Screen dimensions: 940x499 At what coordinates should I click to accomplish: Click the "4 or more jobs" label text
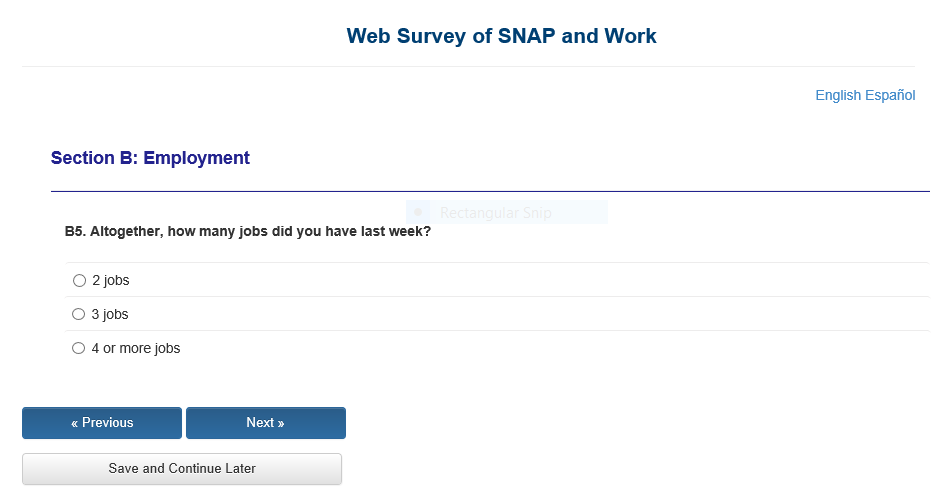click(136, 349)
